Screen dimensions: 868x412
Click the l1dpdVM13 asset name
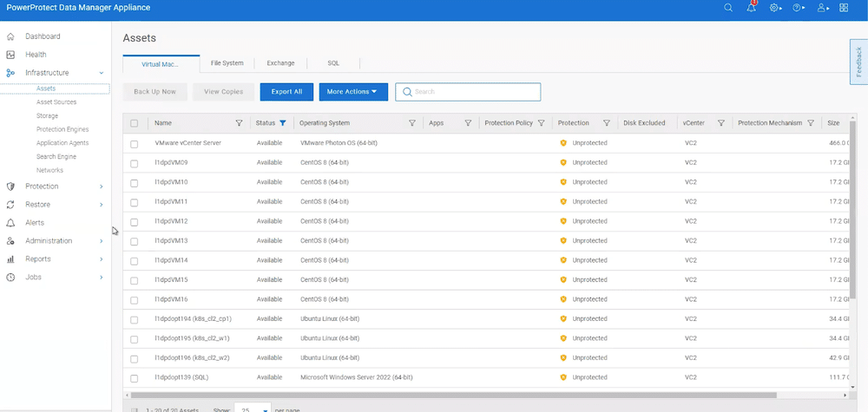point(171,240)
